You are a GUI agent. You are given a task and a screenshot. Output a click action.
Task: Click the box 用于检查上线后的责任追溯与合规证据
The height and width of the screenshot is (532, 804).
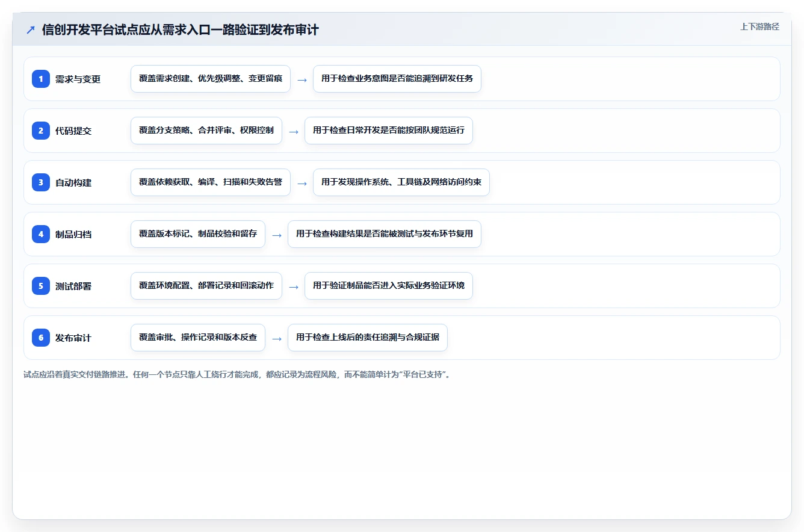(368, 338)
